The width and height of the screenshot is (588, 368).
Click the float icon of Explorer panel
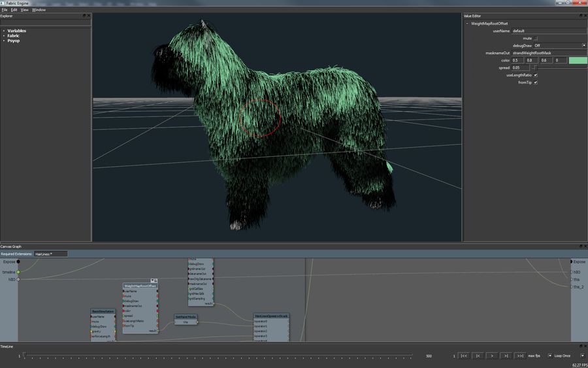84,15
